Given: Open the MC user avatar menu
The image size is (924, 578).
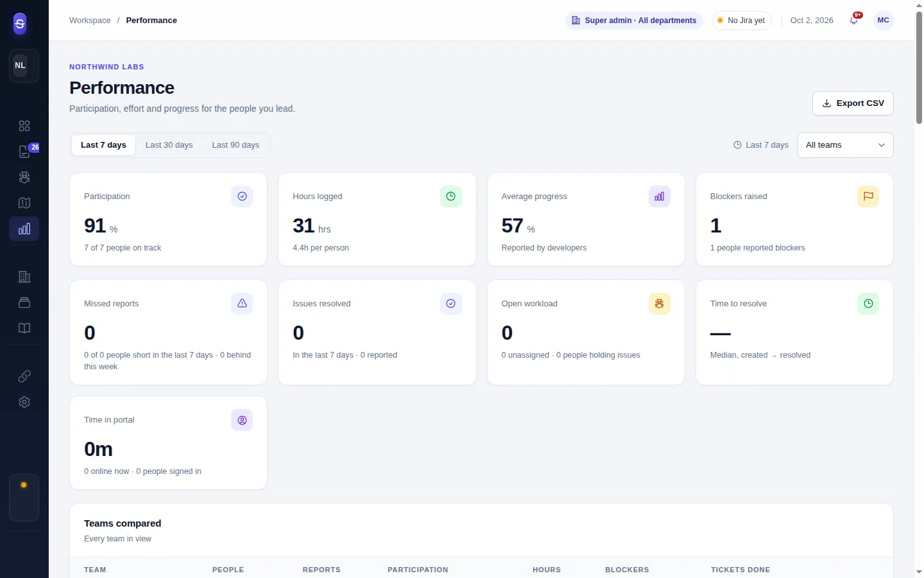Looking at the screenshot, I should coord(884,21).
